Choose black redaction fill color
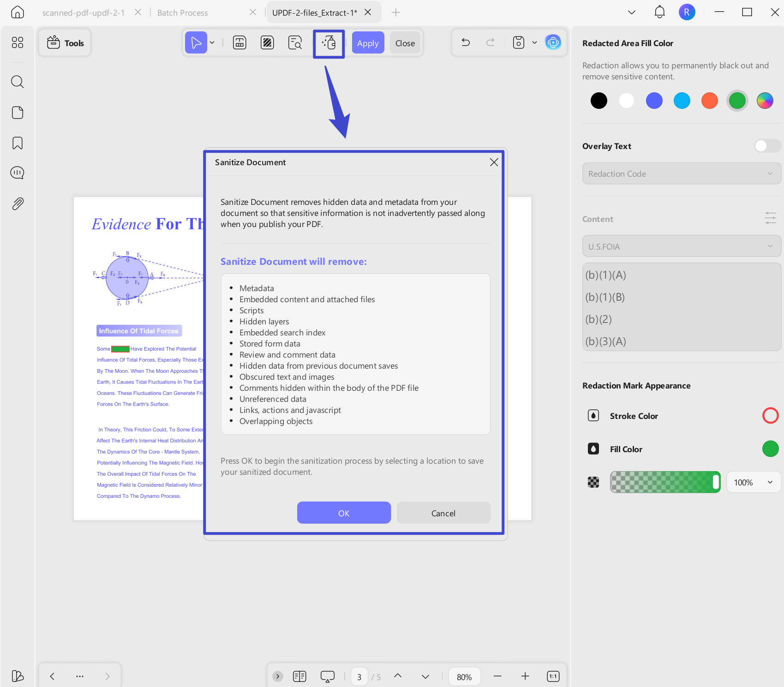Image resolution: width=784 pixels, height=687 pixels. pos(599,101)
